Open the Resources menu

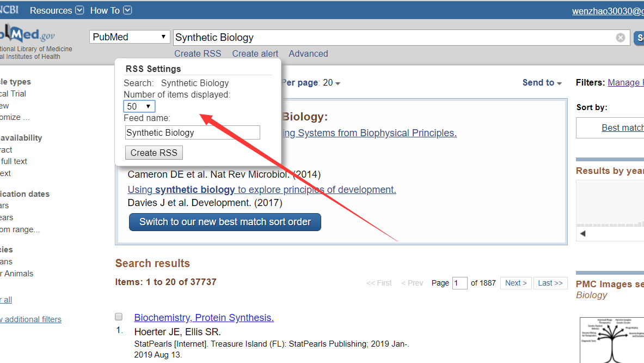57,10
